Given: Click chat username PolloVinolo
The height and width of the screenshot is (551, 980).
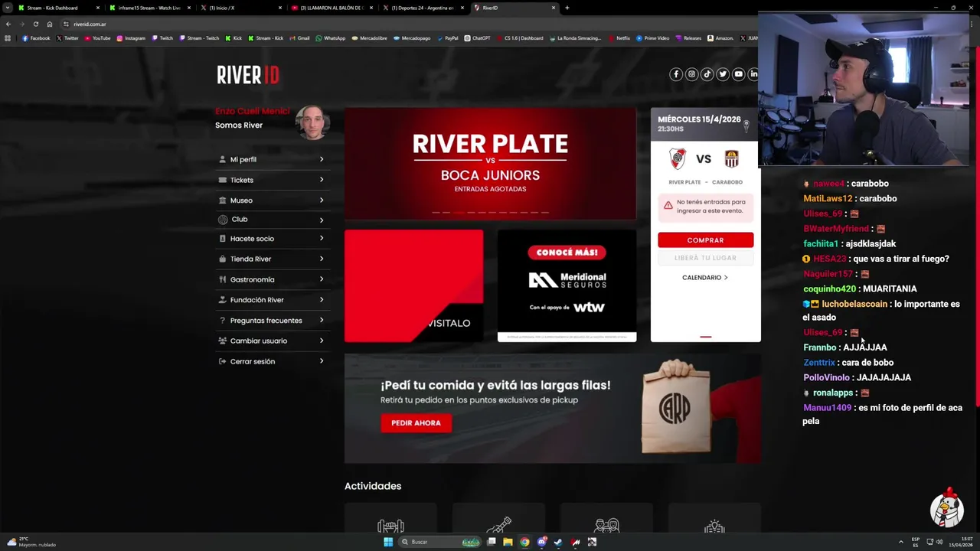Looking at the screenshot, I should [826, 378].
